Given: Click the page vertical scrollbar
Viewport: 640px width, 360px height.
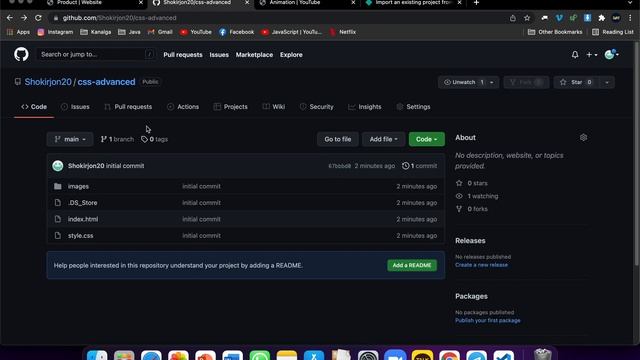Looking at the screenshot, I should coord(637,155).
